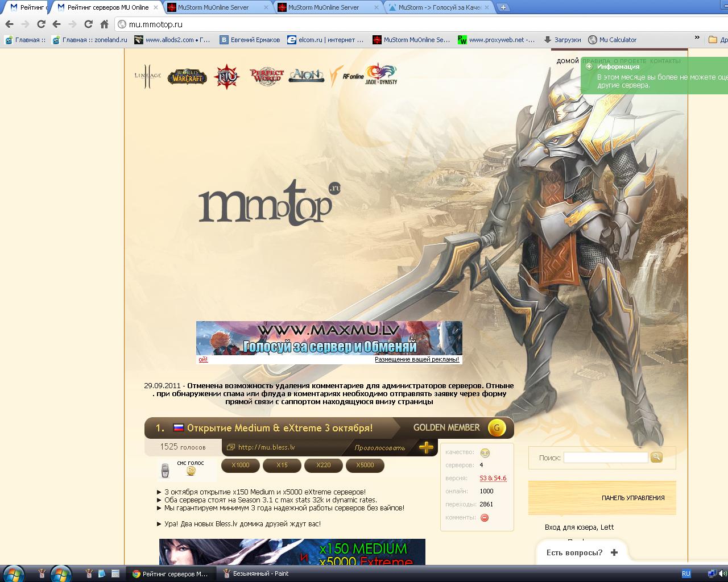Click the 1525 голосов vote count
Viewport: 728px width, 582px height.
tap(183, 447)
